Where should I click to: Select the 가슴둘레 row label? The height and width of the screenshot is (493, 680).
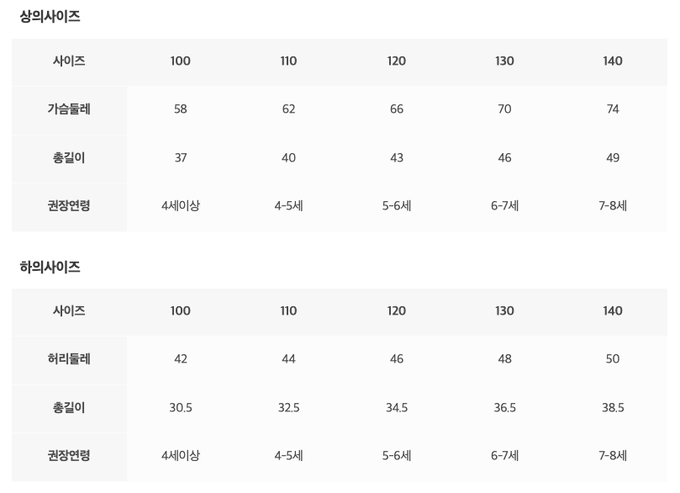pyautogui.click(x=69, y=109)
